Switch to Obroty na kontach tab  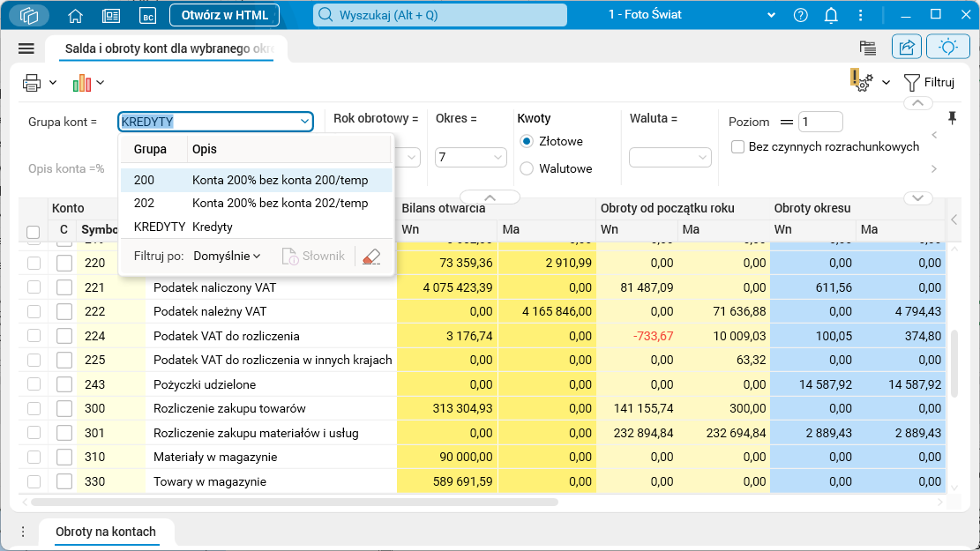click(x=106, y=532)
